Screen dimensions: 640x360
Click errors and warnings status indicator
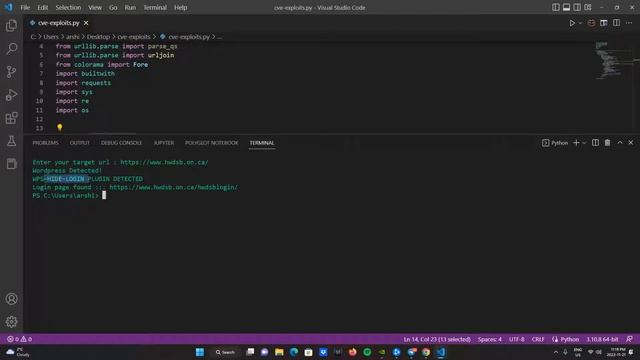coord(19,339)
